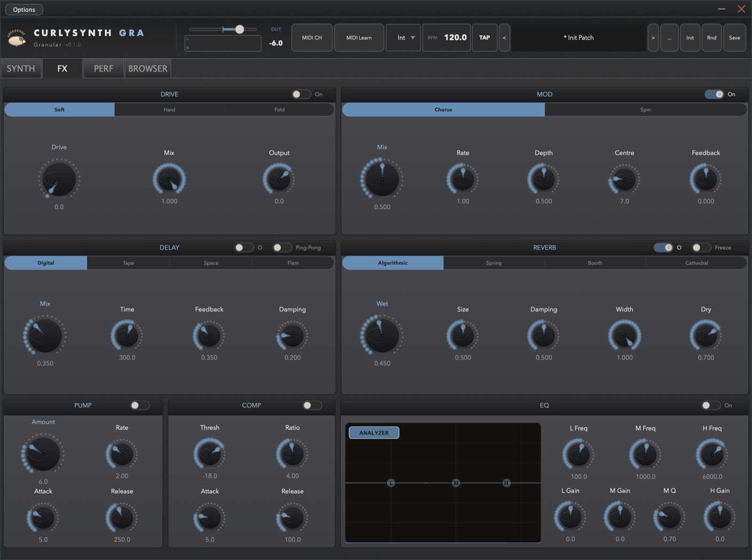This screenshot has height=560, width=752.
Task: Click the Comp Thresh knob
Action: tap(210, 454)
